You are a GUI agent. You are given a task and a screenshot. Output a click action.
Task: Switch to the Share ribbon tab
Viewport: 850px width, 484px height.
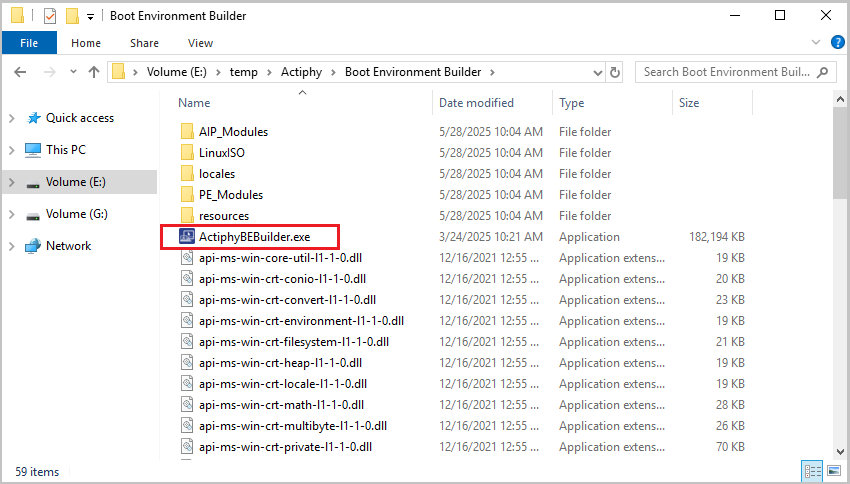pyautogui.click(x=144, y=43)
